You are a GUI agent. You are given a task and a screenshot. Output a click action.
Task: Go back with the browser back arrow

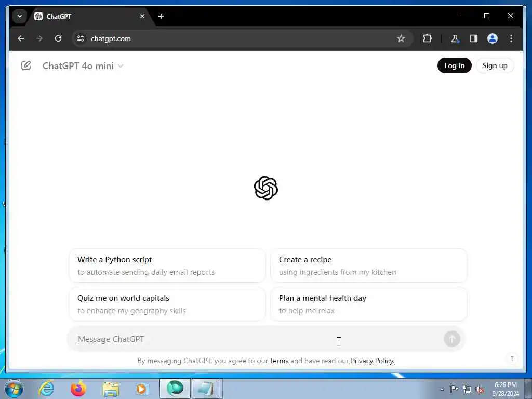[21, 38]
